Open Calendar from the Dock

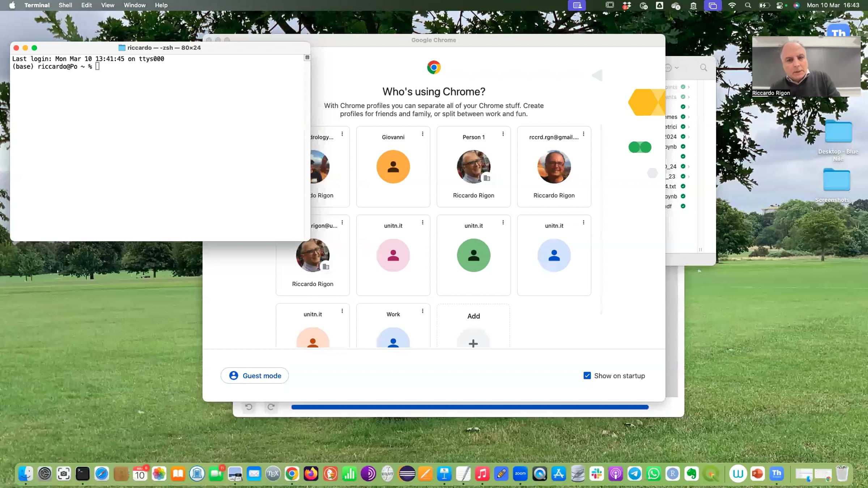click(x=140, y=474)
